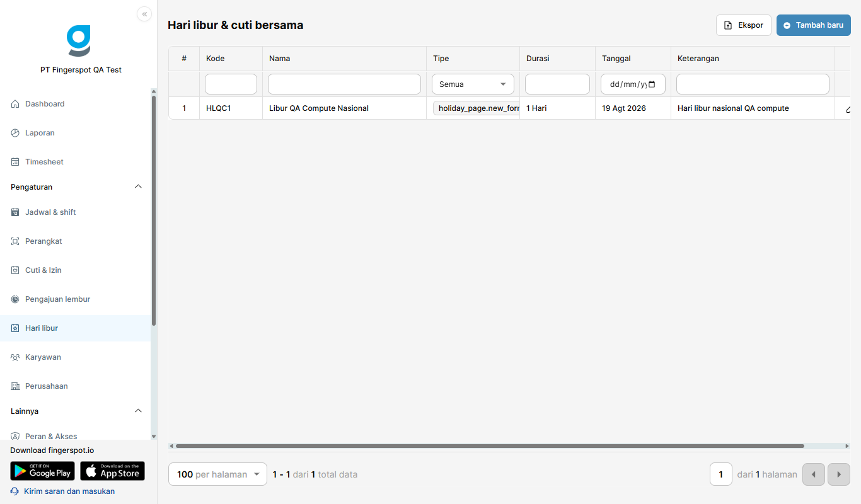Open the Dashboard menu

[x=76, y=104]
